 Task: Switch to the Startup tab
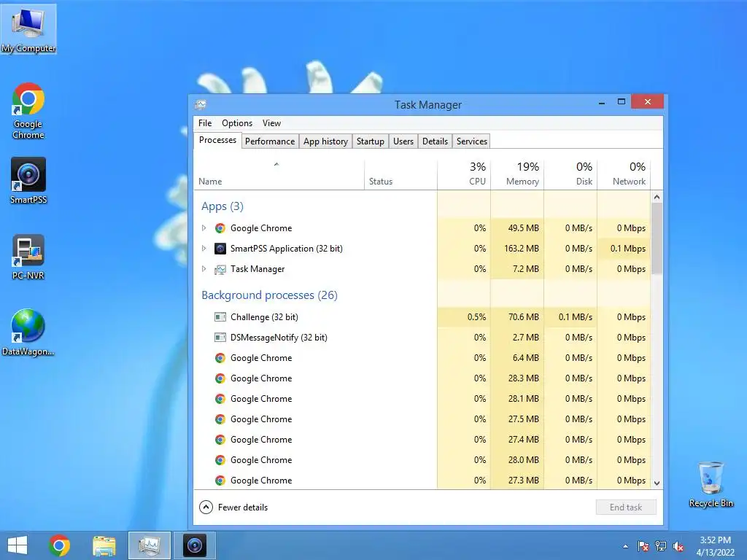370,141
